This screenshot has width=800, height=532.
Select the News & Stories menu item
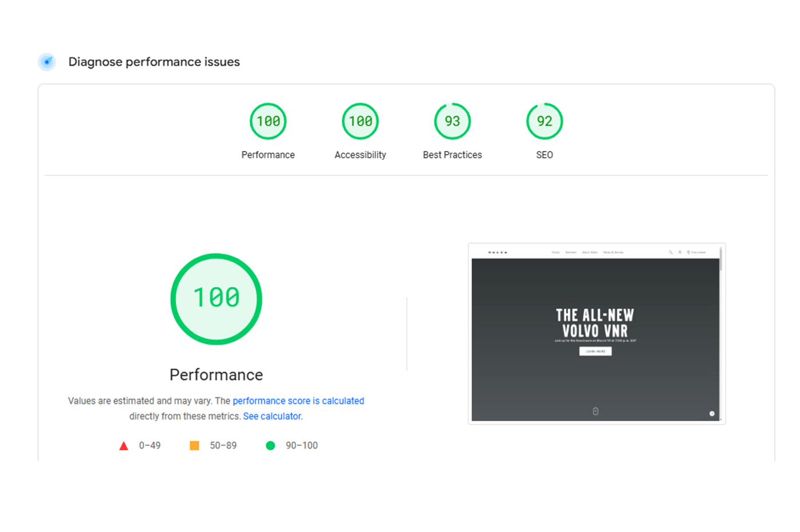614,251
